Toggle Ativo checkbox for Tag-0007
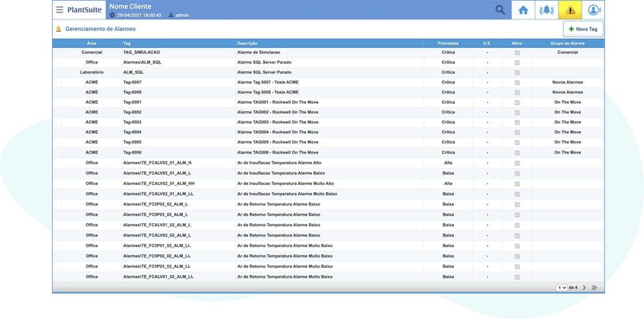The image size is (644, 319). point(517,82)
